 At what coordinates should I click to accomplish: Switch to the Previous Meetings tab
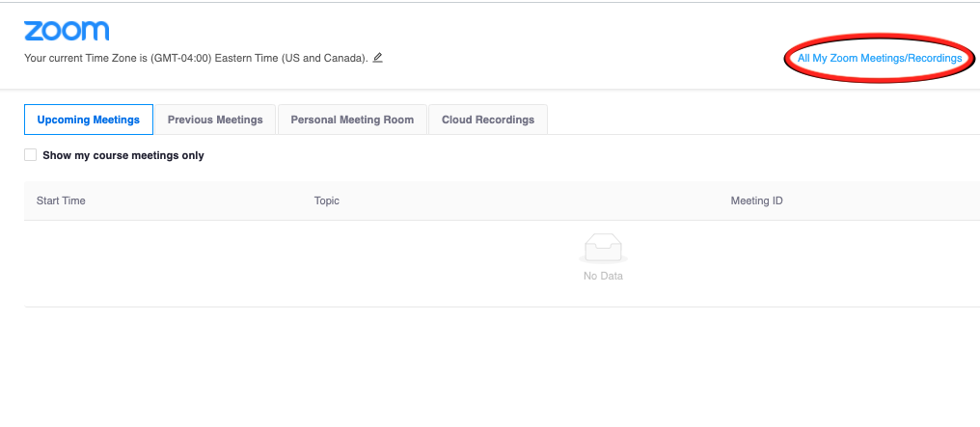215,120
